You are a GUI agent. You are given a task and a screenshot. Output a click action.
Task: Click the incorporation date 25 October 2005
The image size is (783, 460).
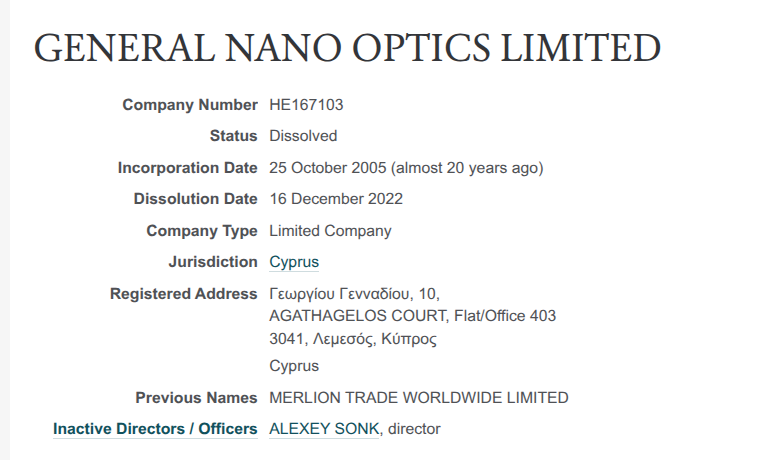pyautogui.click(x=329, y=168)
